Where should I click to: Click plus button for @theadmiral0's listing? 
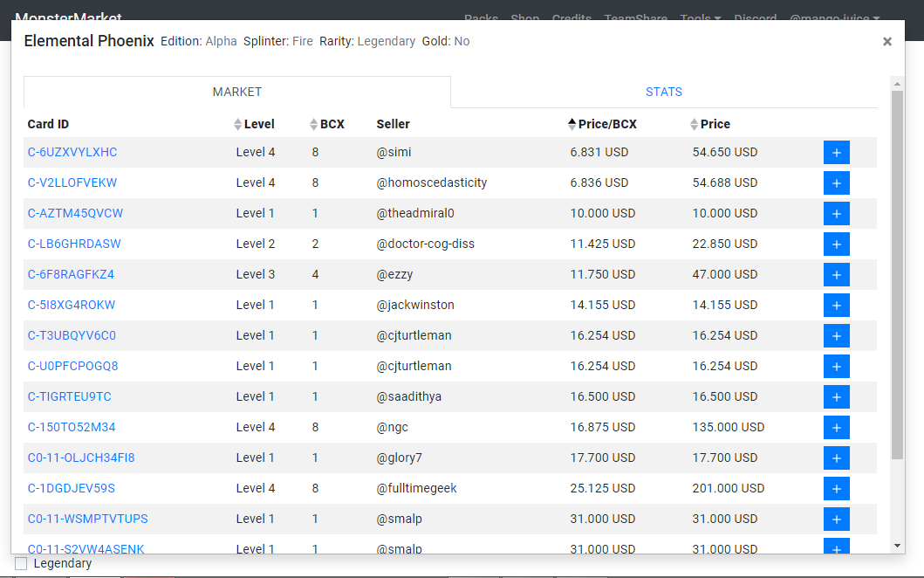(836, 214)
